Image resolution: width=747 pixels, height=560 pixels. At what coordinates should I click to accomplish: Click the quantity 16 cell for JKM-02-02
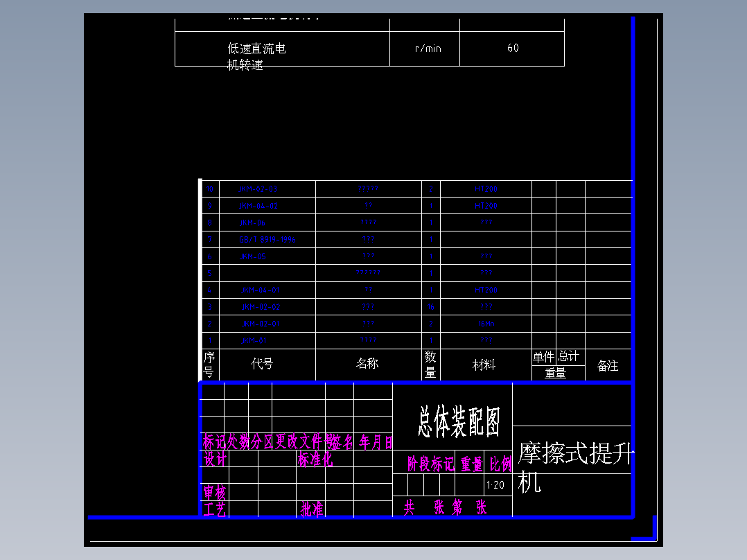coord(430,306)
